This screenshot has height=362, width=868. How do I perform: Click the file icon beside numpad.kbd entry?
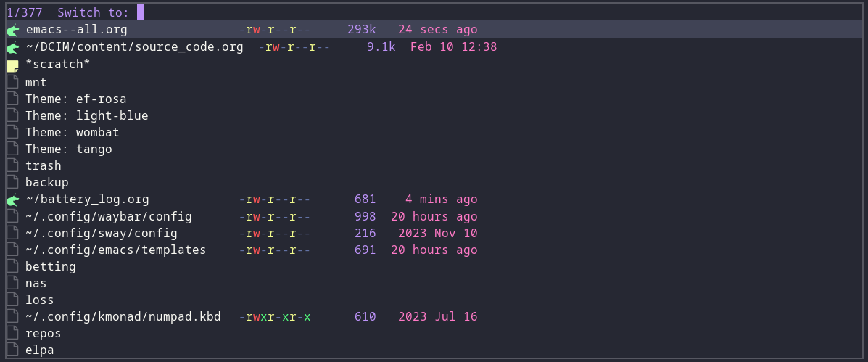click(12, 317)
